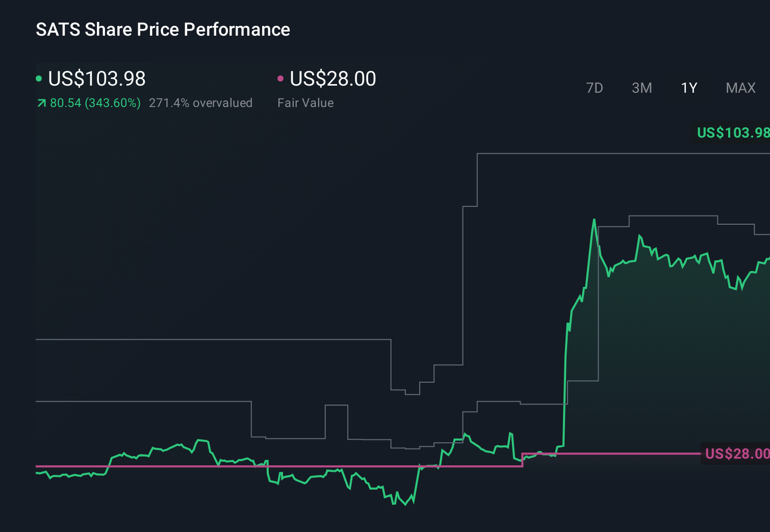
Task: Select the 3M time range
Action: click(x=641, y=88)
